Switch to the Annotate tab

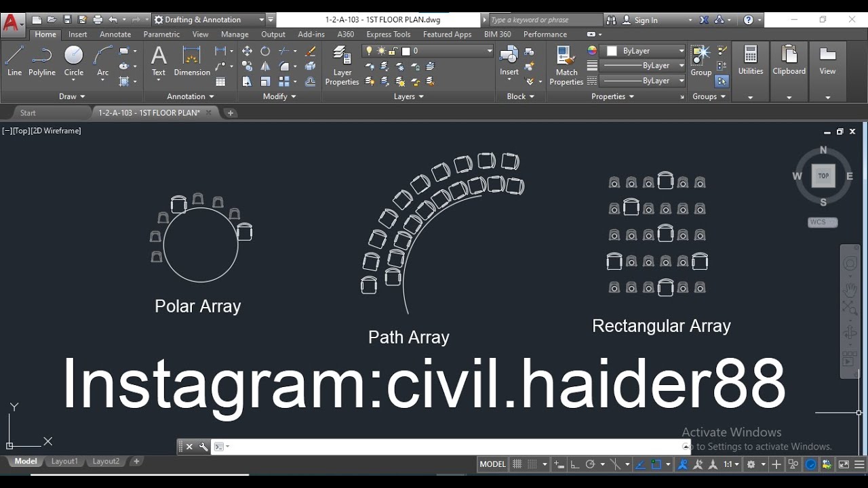[115, 34]
